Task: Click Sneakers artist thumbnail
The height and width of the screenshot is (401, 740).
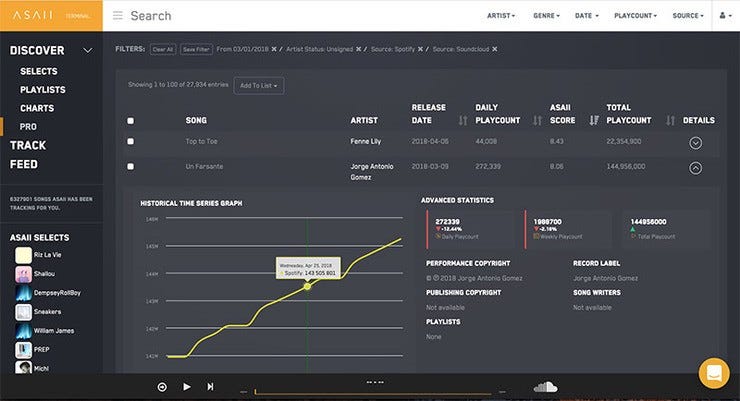Action: (24, 312)
